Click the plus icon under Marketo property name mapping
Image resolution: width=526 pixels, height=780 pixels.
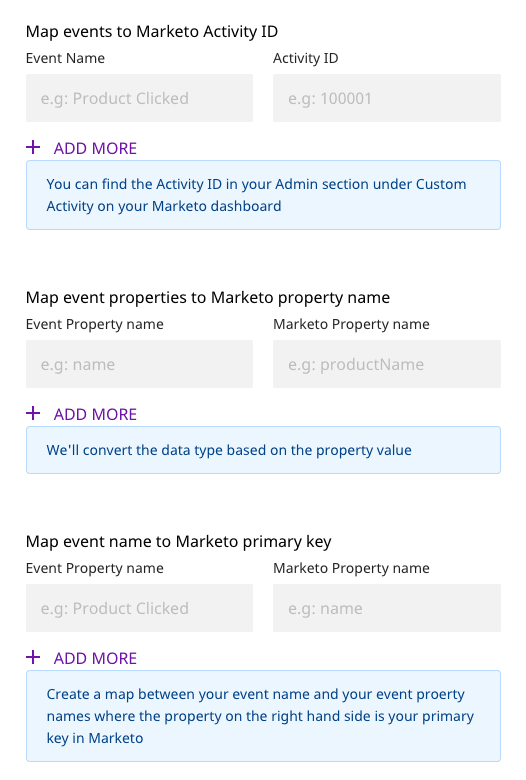click(33, 413)
